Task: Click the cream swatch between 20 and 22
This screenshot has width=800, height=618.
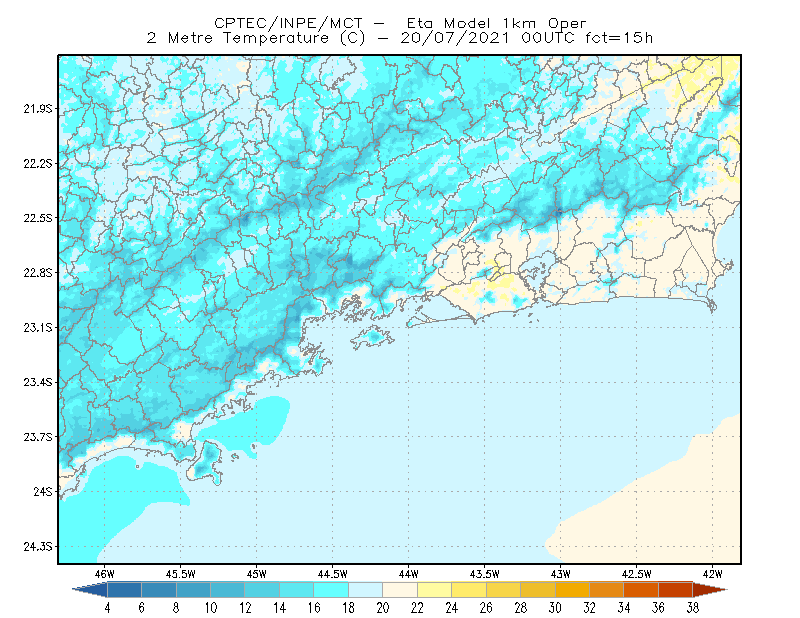Action: coord(400,589)
